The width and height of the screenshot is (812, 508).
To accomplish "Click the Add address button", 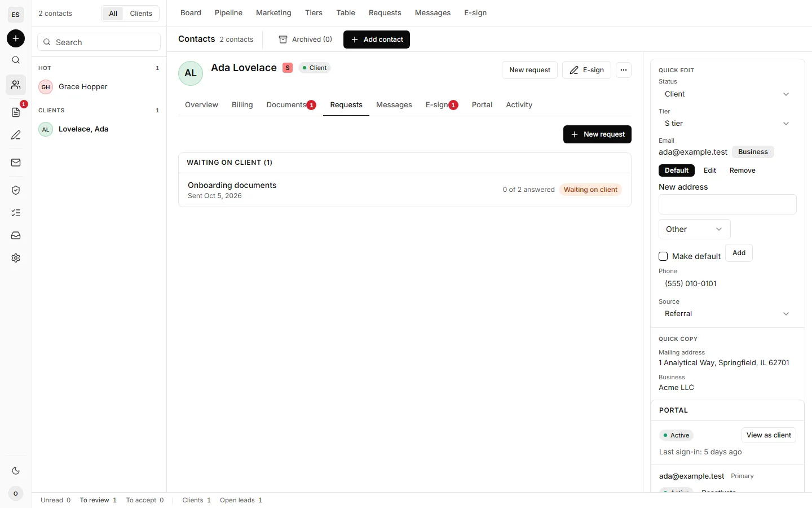I will [x=739, y=253].
